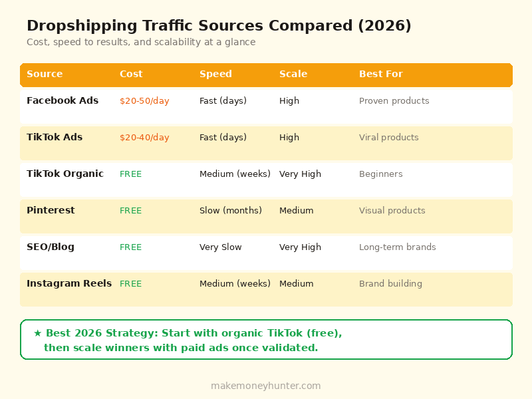
Task: Click 'High' scale in the TikTok Ads row
Action: coord(289,138)
